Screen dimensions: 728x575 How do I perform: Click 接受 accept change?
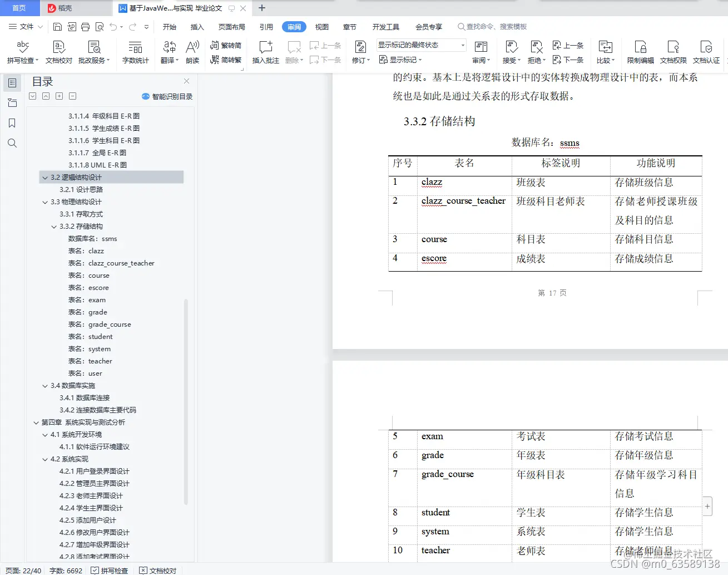point(511,52)
